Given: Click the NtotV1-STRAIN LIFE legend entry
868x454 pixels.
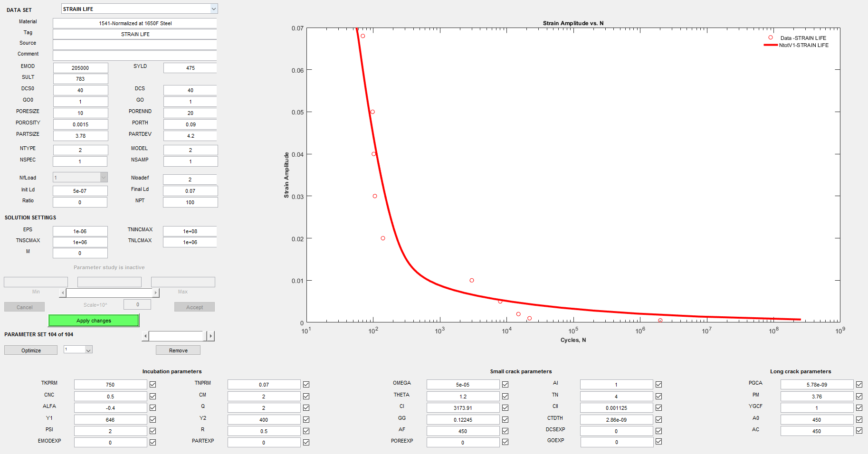Looking at the screenshot, I should (x=803, y=45).
